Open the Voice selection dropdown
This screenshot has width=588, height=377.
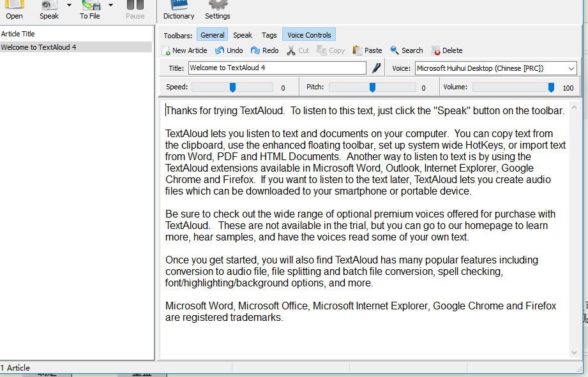point(570,68)
